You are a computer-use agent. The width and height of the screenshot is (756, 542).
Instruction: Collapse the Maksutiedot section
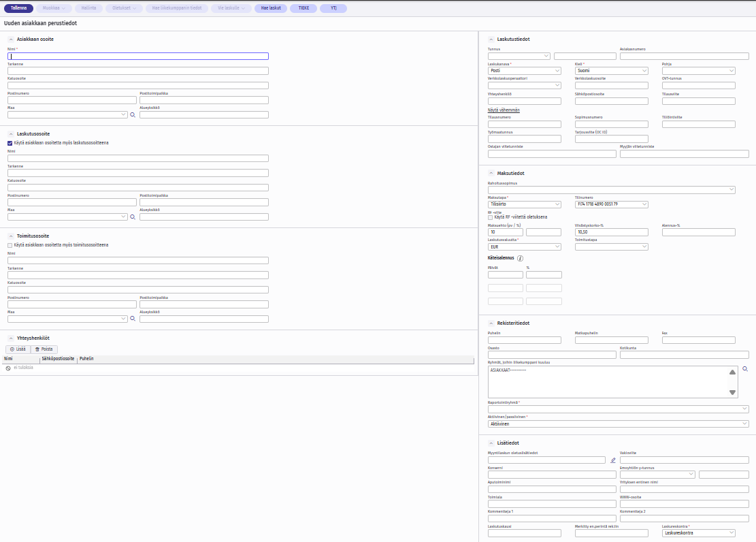coord(491,173)
